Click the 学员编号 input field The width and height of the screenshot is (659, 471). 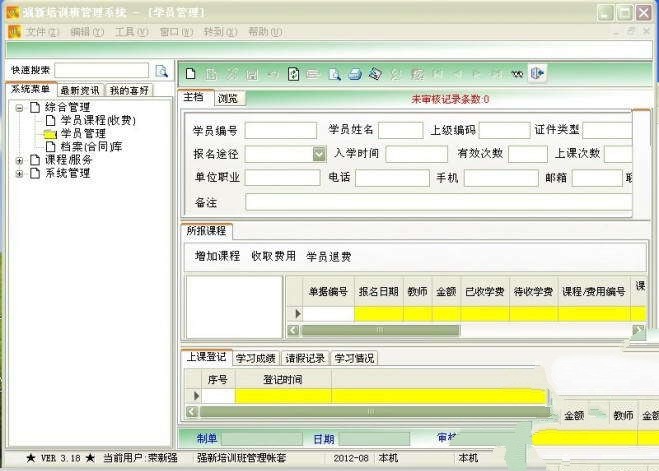tap(281, 130)
